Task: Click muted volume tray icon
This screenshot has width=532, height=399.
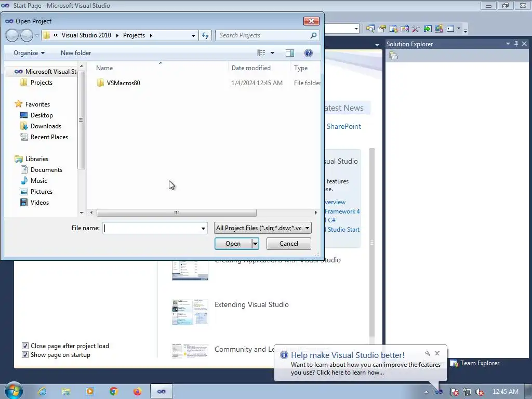Action: point(480,392)
